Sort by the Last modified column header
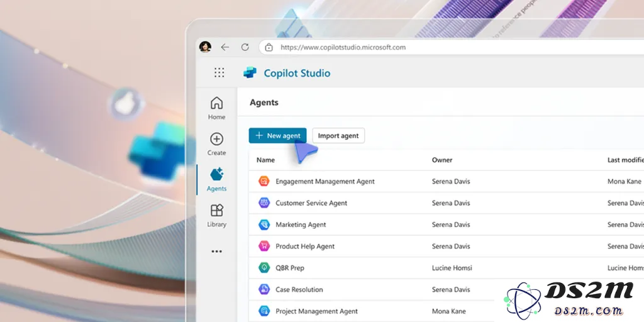This screenshot has width=644, height=322. click(x=626, y=160)
